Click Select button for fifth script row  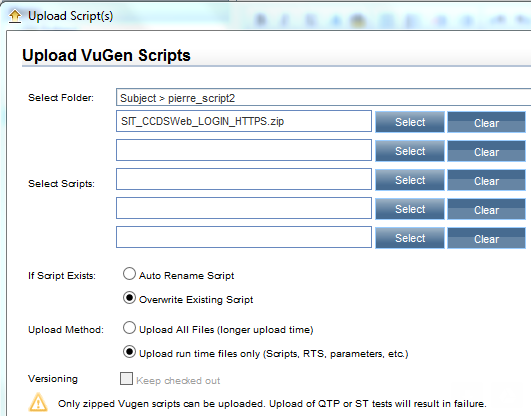(410, 238)
